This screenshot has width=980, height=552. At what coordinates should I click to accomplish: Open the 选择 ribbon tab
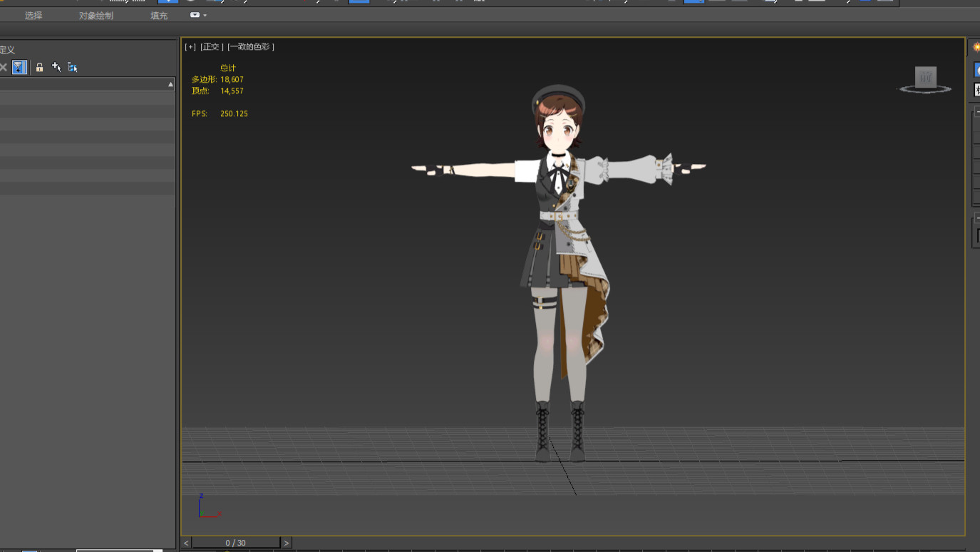tap(33, 16)
